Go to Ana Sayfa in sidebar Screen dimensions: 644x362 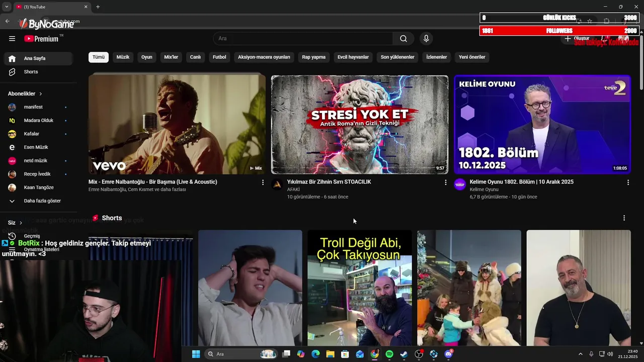point(38,58)
